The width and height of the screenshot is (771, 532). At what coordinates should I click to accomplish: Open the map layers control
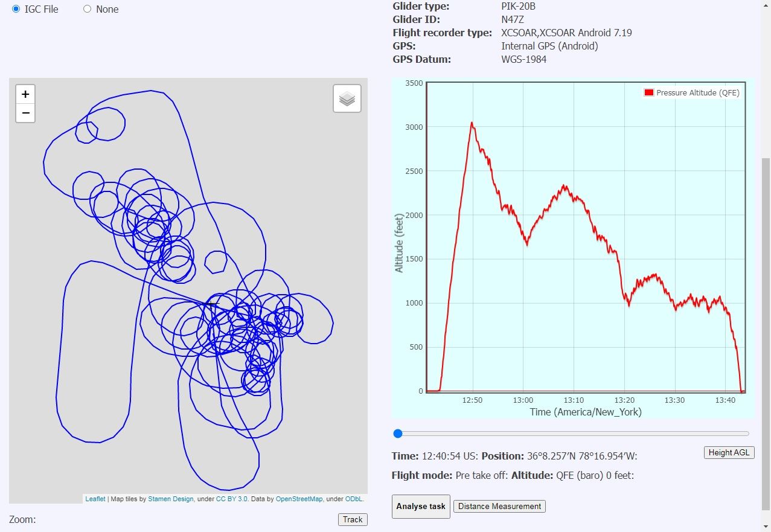tap(347, 98)
